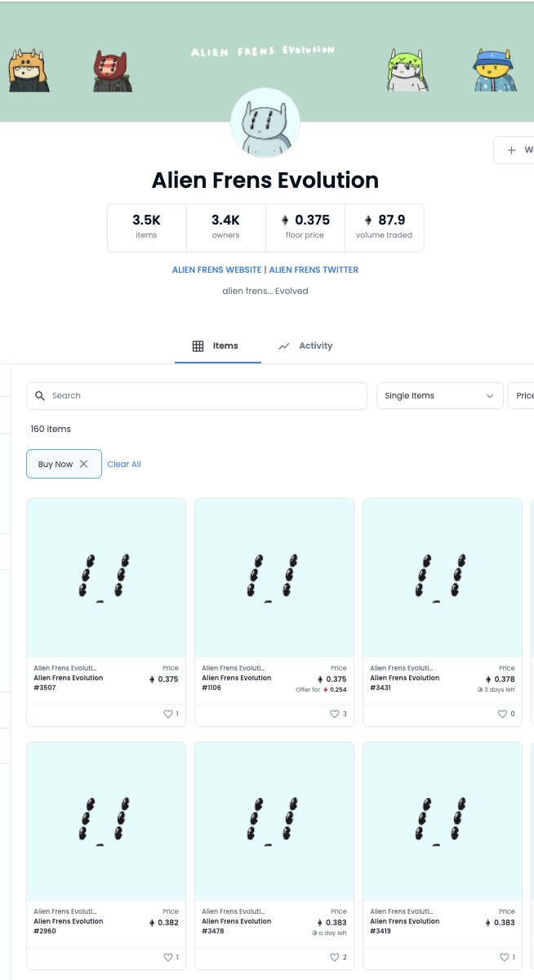The width and height of the screenshot is (534, 980).
Task: Click the 3.5K items stat
Action: [147, 227]
